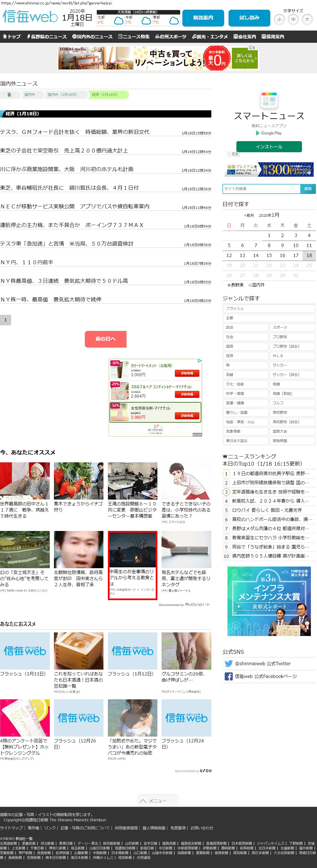Expand the 広告 dropdown above the banner ad
The image size is (317, 868).
pyautogui.click(x=253, y=48)
